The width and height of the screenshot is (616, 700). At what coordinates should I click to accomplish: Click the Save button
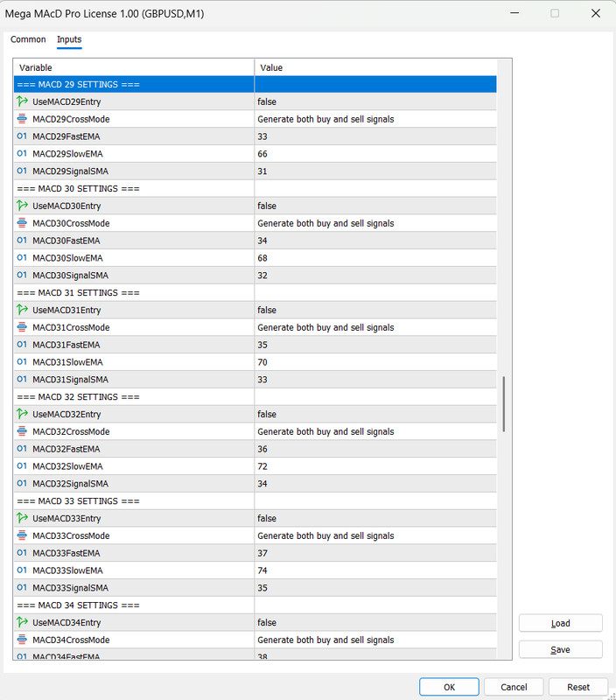coord(561,649)
